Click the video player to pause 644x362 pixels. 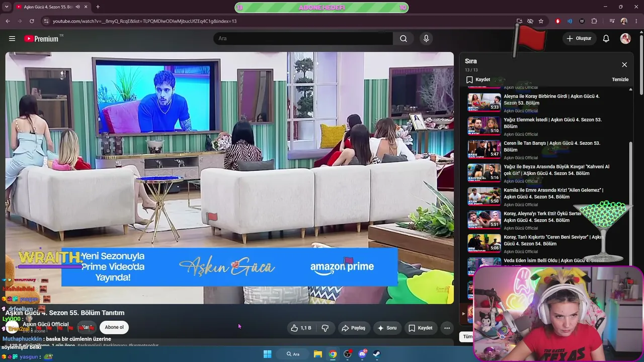coord(229,178)
